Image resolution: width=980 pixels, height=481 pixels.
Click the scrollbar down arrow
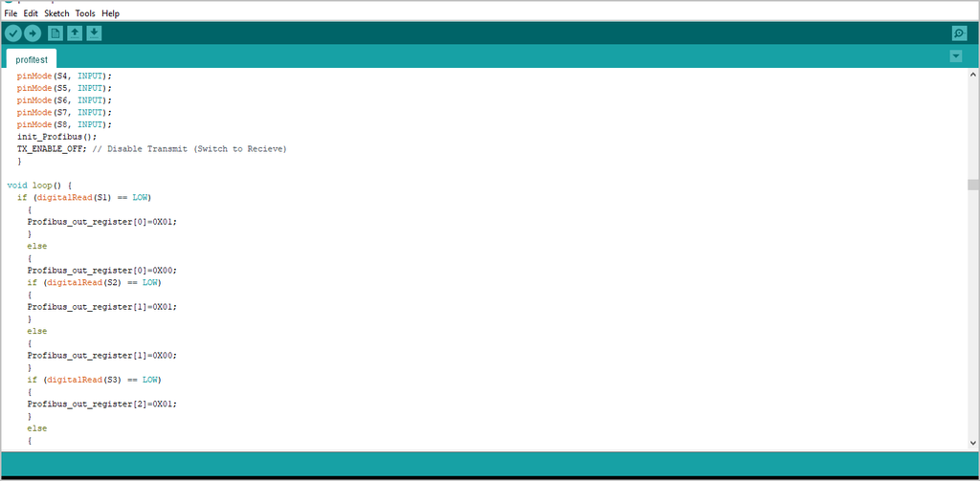(x=973, y=442)
